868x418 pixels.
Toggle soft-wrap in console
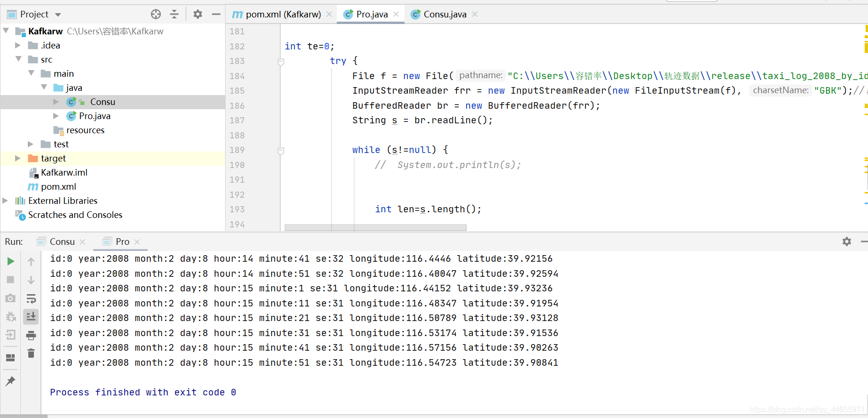click(x=31, y=298)
